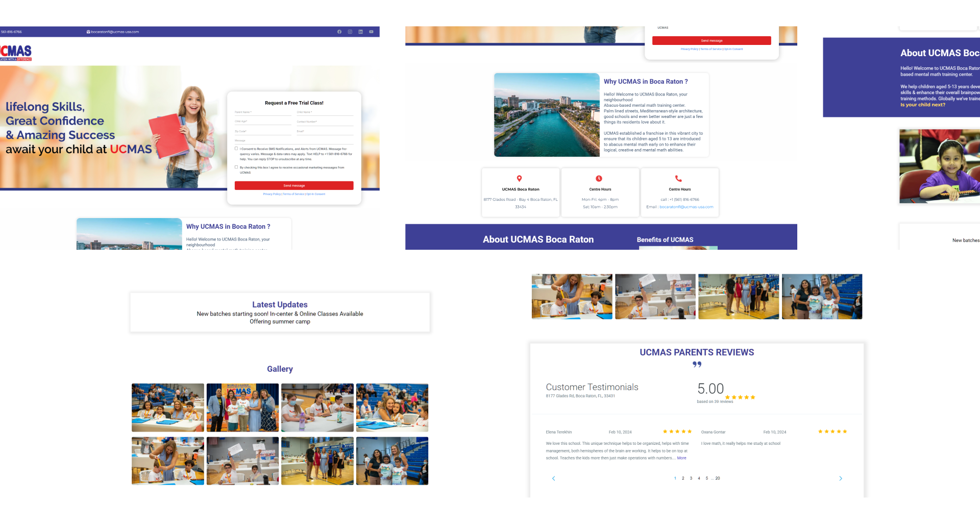This screenshot has width=980, height=524.
Task: Click the 561-816-6766 phone number in the top bar
Action: [11, 32]
